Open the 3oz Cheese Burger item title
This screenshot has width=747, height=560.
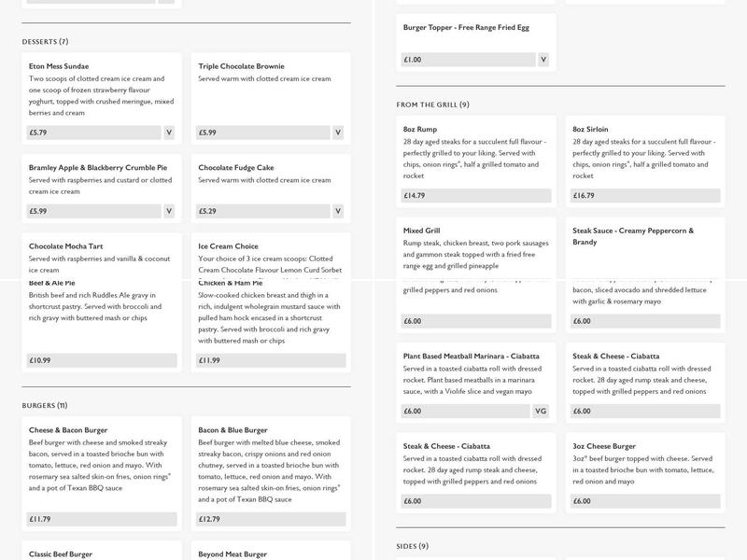[604, 446]
